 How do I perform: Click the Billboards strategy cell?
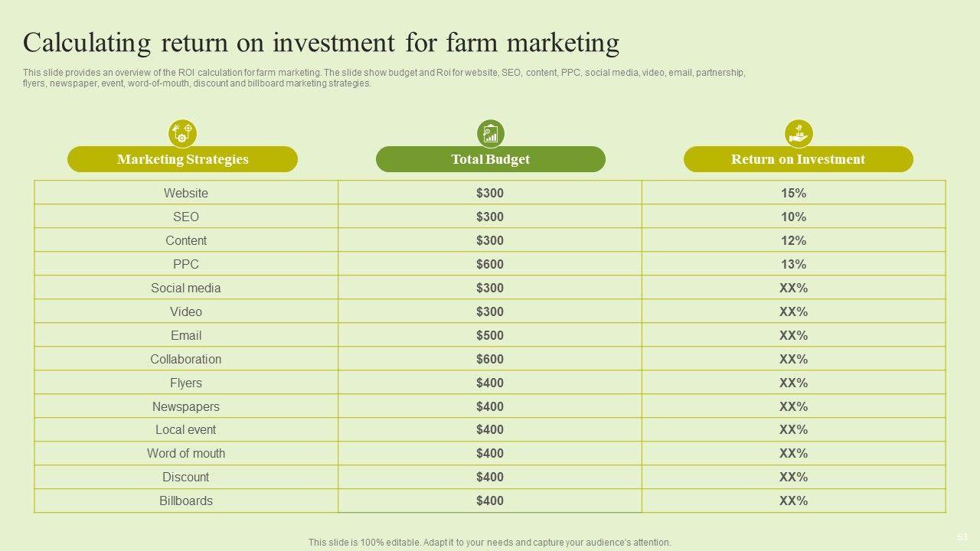click(186, 500)
